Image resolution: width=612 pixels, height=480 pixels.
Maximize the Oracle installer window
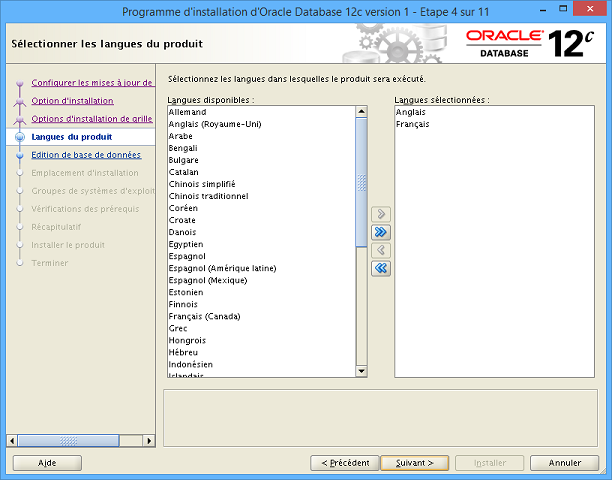coord(563,9)
